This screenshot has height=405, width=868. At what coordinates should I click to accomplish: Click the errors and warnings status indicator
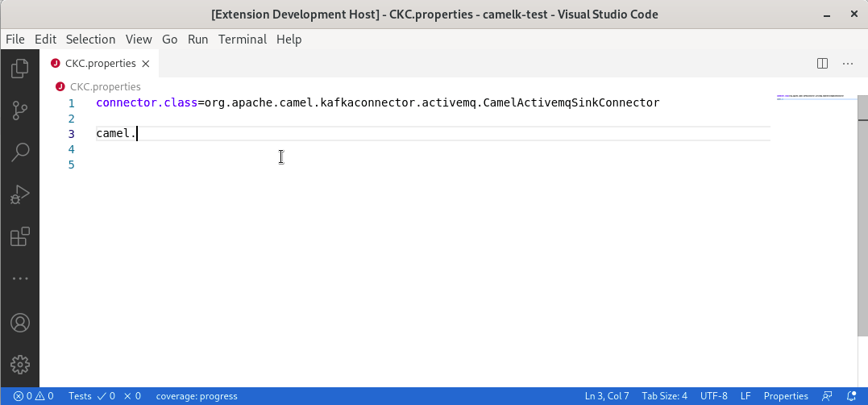tap(34, 396)
